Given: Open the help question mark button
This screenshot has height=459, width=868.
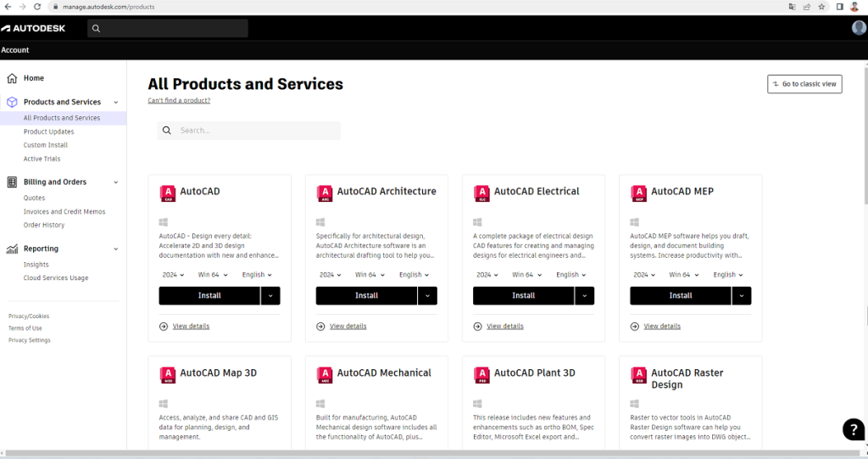Looking at the screenshot, I should [853, 429].
